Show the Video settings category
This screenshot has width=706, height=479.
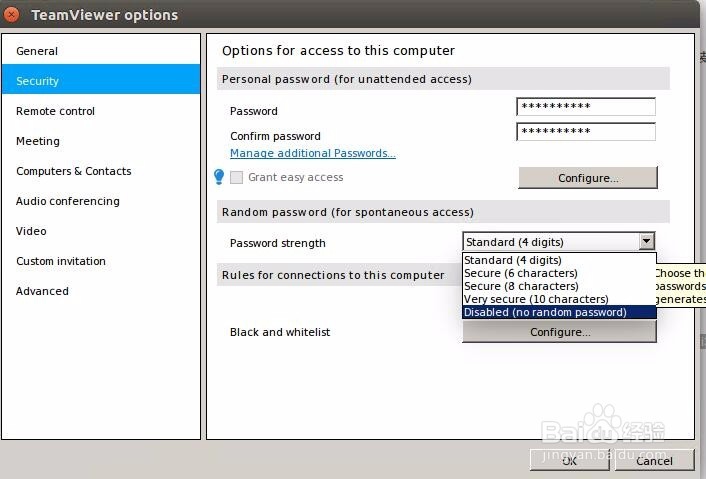[x=101, y=231]
